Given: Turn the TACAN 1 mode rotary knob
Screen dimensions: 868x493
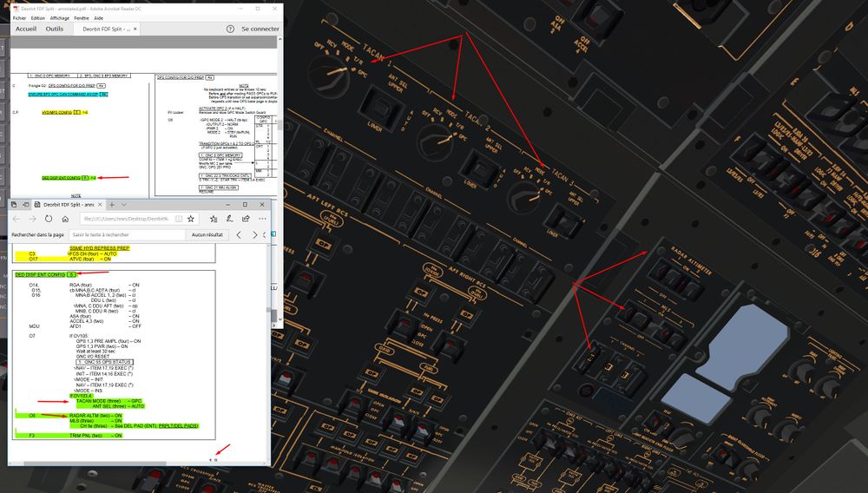Looking at the screenshot, I should pyautogui.click(x=330, y=76).
